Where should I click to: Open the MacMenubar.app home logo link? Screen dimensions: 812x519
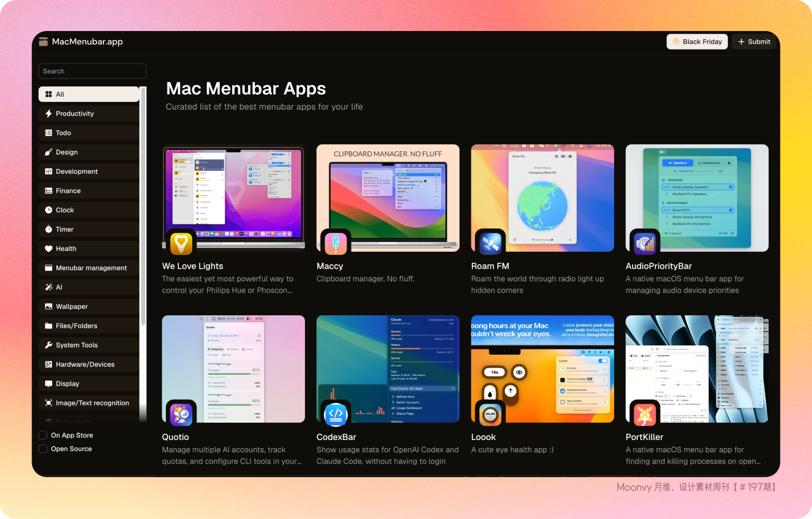[x=81, y=42]
